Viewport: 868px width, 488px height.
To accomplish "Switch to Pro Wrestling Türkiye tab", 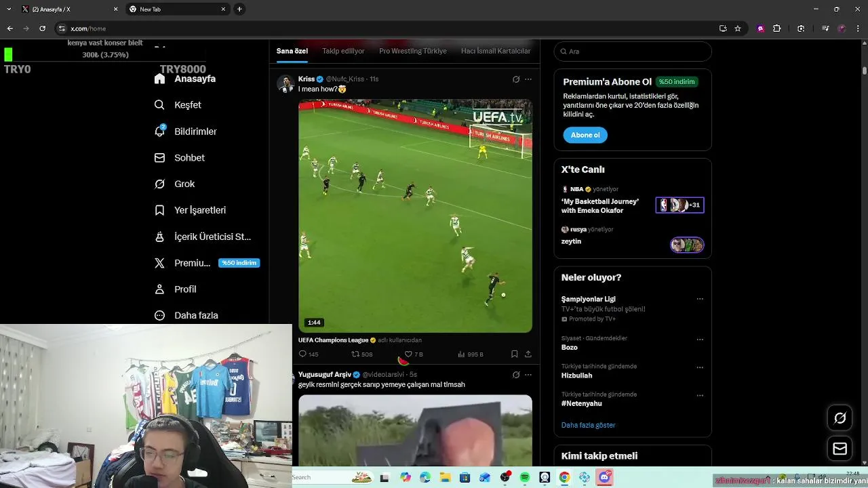I will (x=413, y=52).
